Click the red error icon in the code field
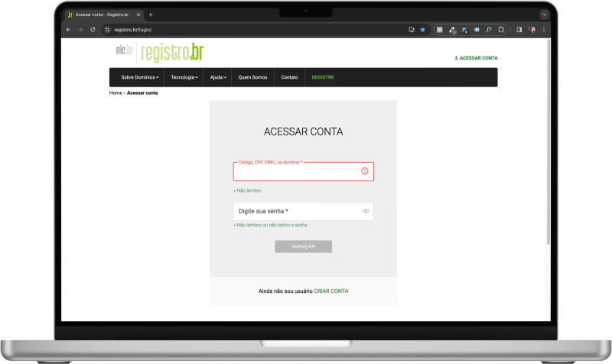 point(365,171)
